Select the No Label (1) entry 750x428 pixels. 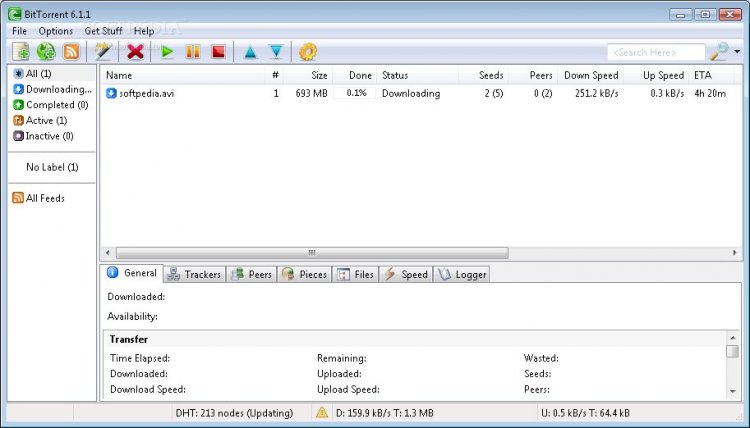52,167
